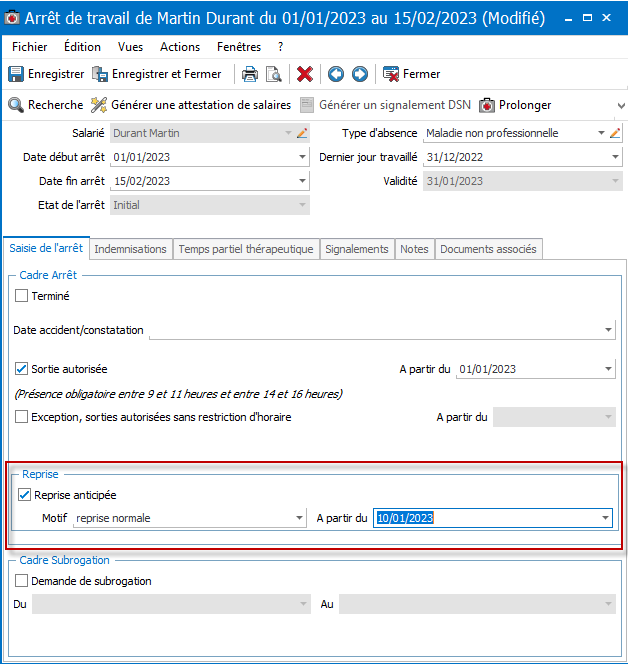This screenshot has height=664, width=628.
Task: Open the Dernier jour travaillé date dropdown
Action: pos(615,157)
